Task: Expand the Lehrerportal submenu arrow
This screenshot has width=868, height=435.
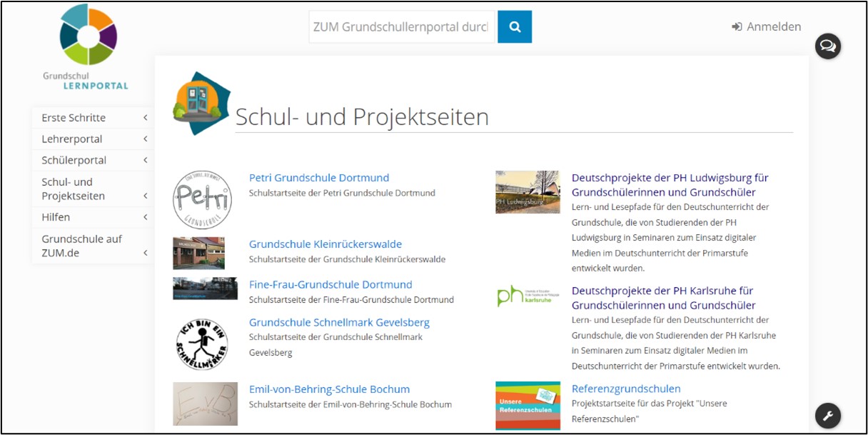Action: point(145,139)
